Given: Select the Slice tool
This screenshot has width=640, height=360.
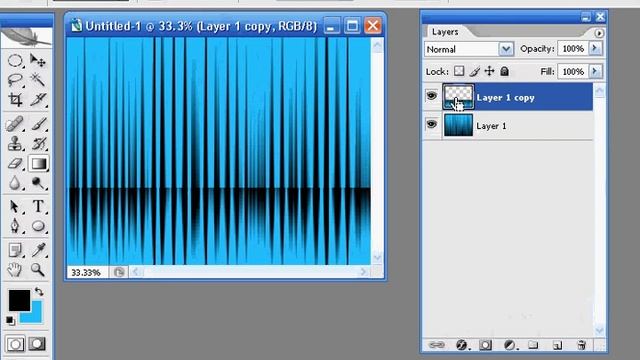Looking at the screenshot, I should pos(38,99).
